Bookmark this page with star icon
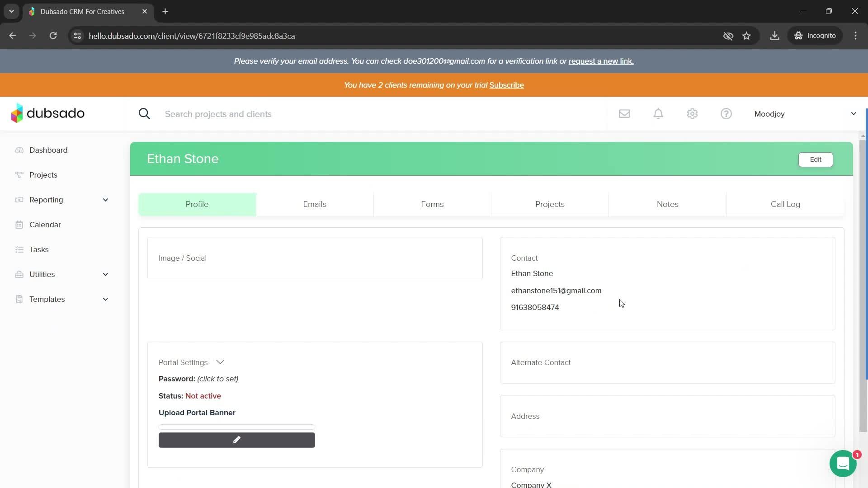The height and width of the screenshot is (488, 868). (x=746, y=36)
